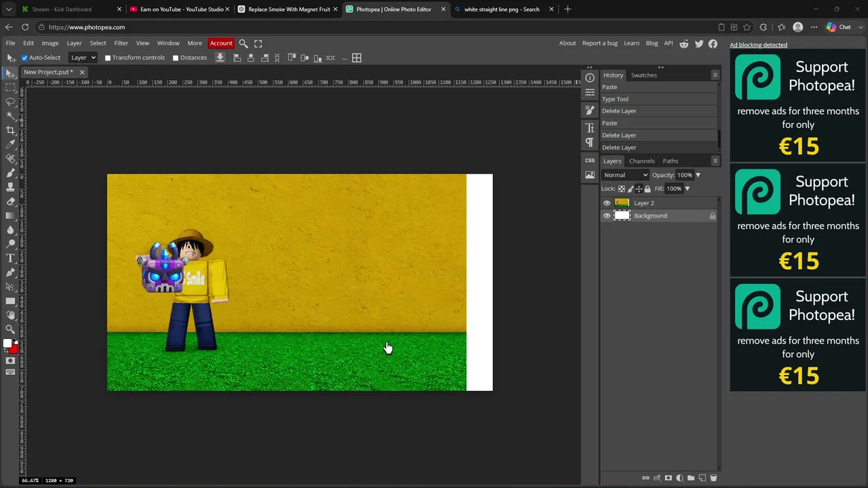The image size is (868, 488).
Task: Toggle Background layer visibility eye
Action: 606,216
